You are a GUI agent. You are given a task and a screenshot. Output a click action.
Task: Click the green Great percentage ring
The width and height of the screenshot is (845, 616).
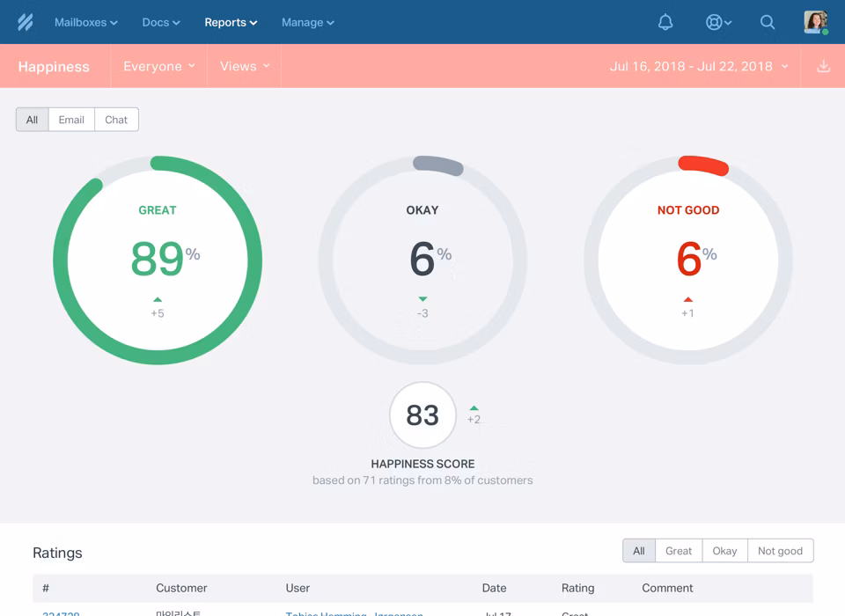coord(158,260)
